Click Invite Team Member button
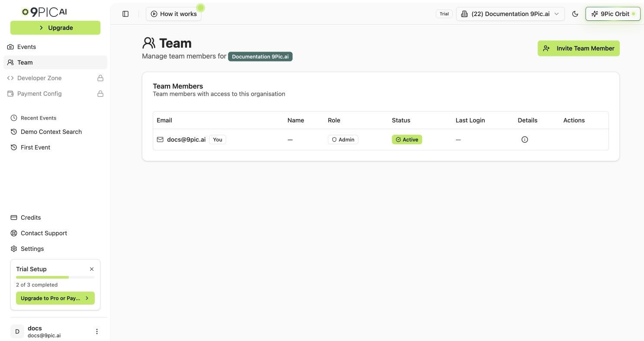Image resolution: width=644 pixels, height=341 pixels. pos(579,49)
